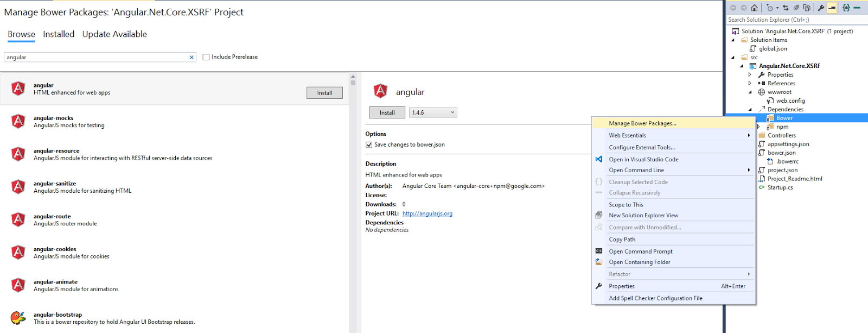The width and height of the screenshot is (868, 333).
Task: Click the Collapse All icon in Solution Explorer
Action: click(x=796, y=8)
